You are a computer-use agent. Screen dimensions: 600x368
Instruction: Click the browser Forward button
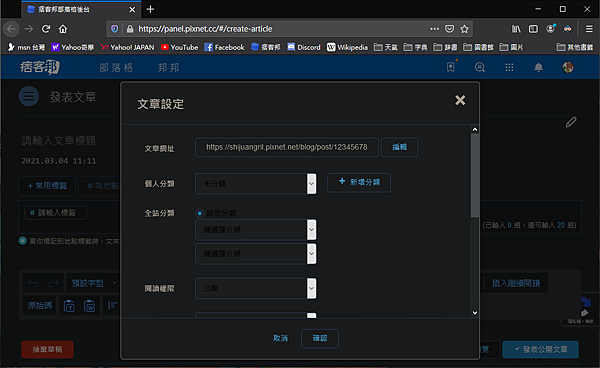29,29
